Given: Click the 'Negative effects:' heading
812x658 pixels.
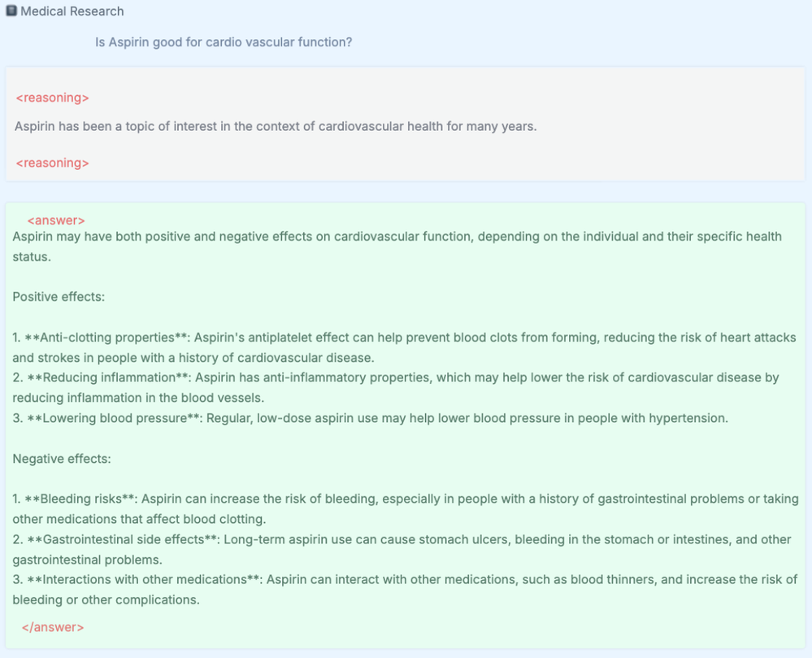Looking at the screenshot, I should click(62, 459).
